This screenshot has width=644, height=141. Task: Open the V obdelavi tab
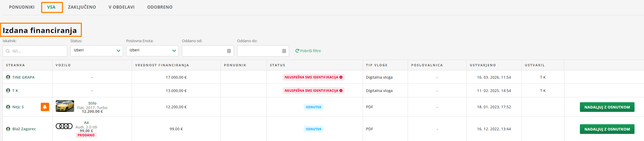tap(121, 7)
